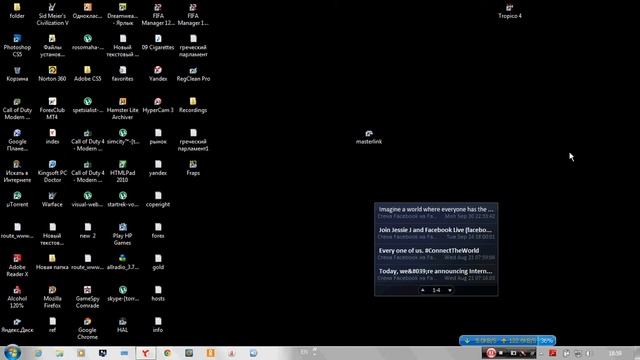Image resolution: width=640 pixels, height=360 pixels.
Task: Select the ForexClub MT4 icon
Action: 52,108
